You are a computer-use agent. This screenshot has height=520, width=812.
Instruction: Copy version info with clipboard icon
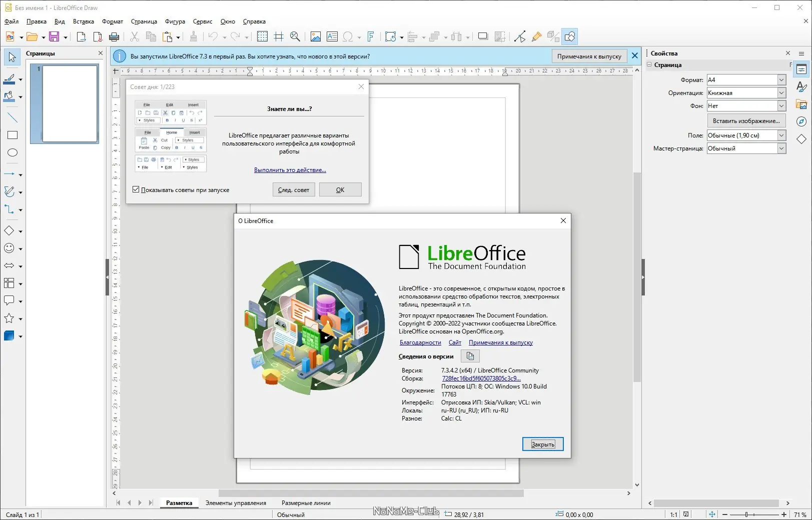coord(470,356)
